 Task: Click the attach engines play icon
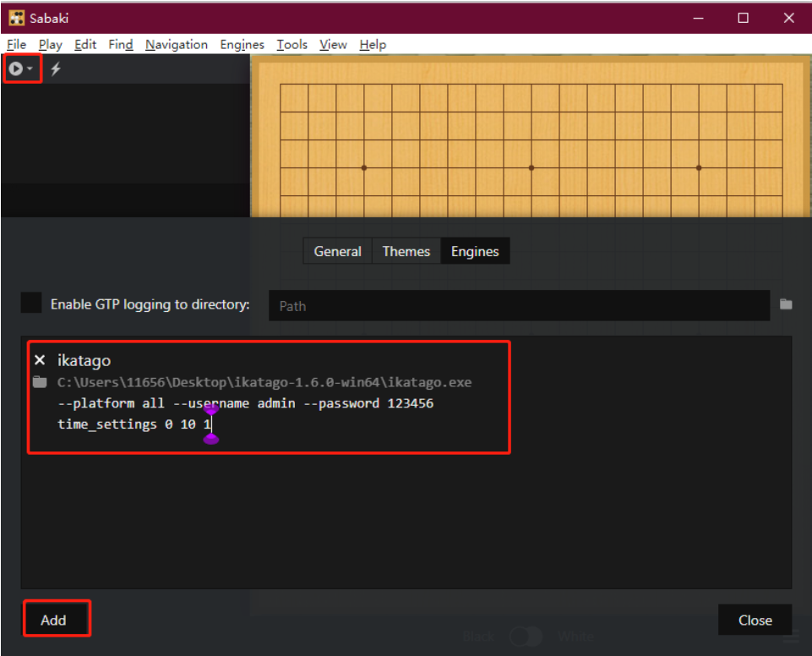[16, 68]
